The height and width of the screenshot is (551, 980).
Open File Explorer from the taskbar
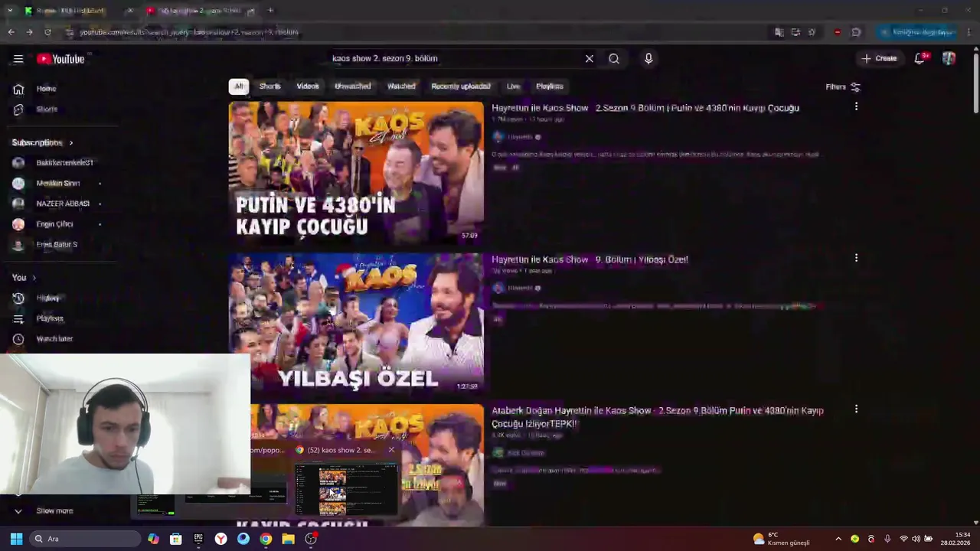coord(288,539)
